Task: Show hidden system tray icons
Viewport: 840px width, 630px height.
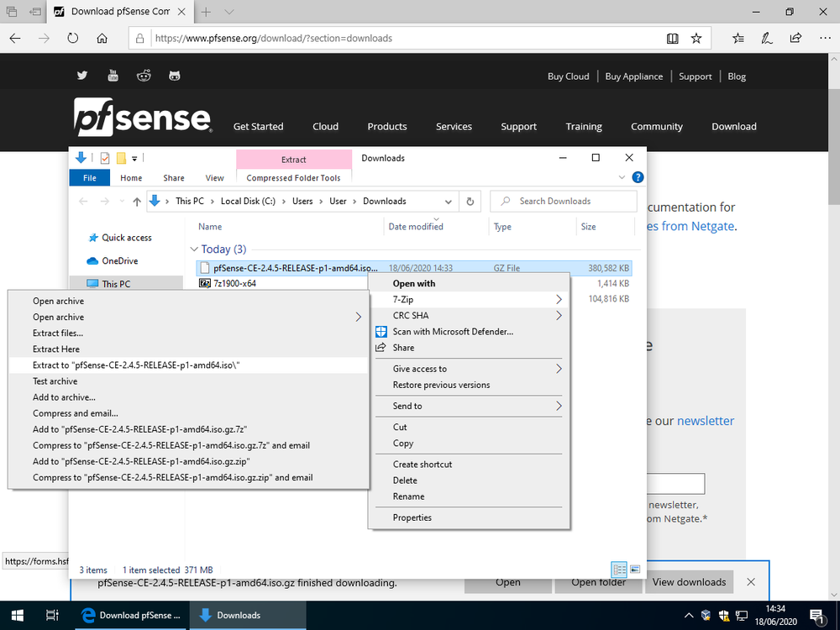Action: pyautogui.click(x=689, y=616)
